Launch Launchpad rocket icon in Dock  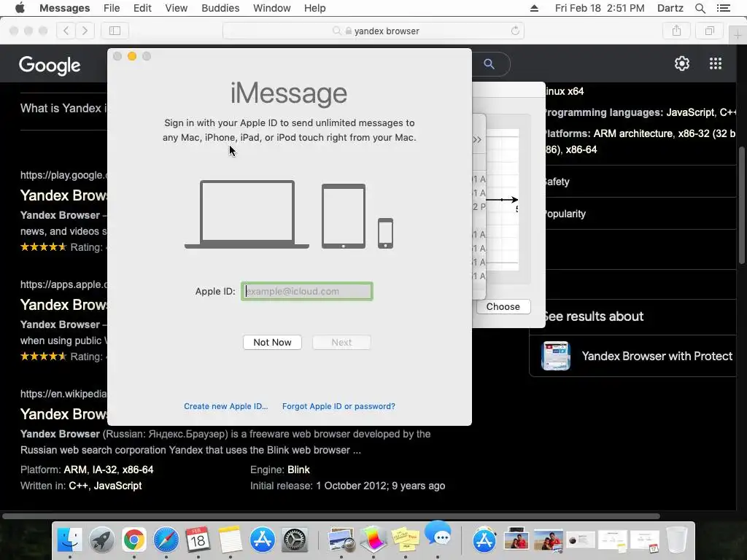pyautogui.click(x=102, y=540)
